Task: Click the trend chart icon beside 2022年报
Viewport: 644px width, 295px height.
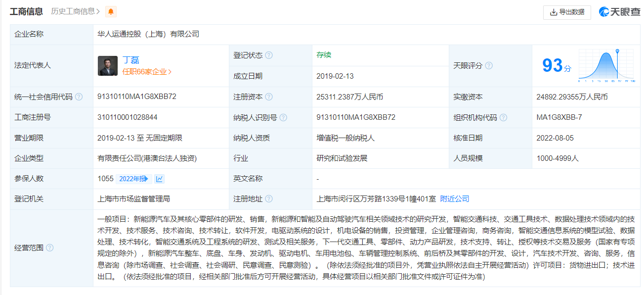Action: [159, 179]
